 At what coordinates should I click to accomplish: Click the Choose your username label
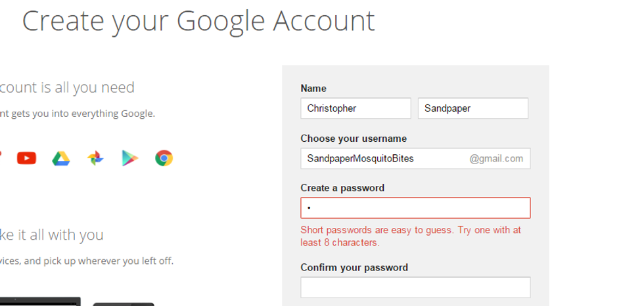354,139
